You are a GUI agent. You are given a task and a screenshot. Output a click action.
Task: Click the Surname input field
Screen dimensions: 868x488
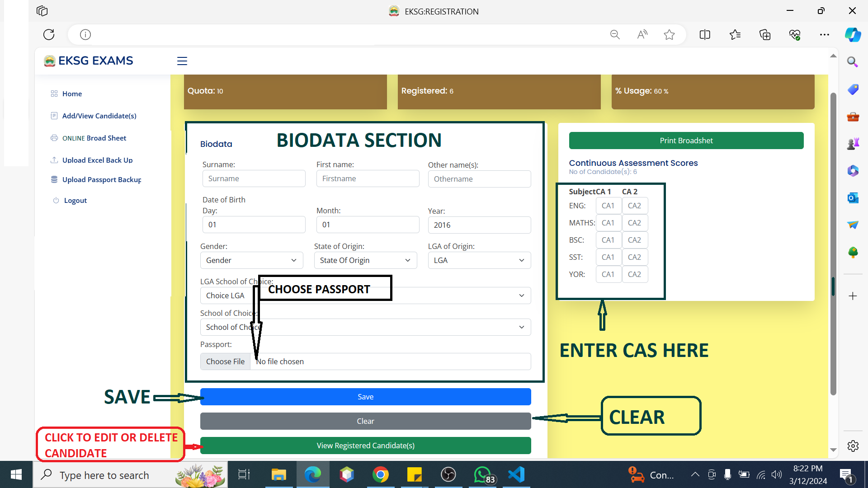pyautogui.click(x=254, y=178)
